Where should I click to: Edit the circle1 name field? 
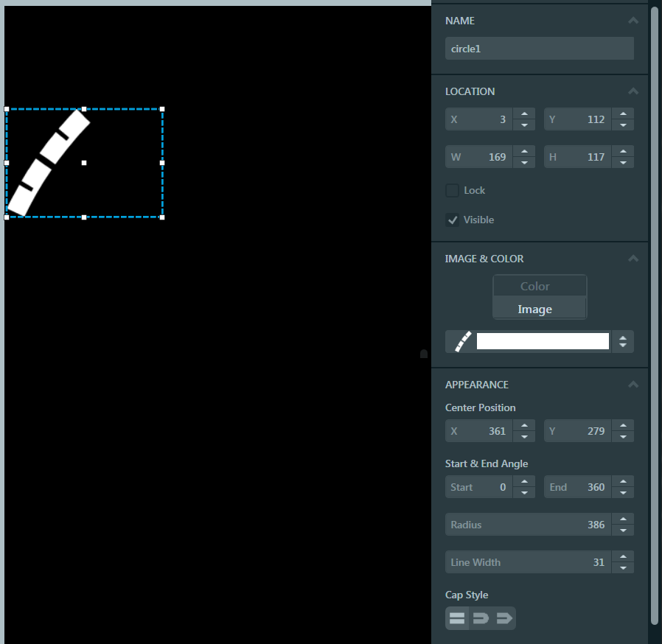(539, 49)
